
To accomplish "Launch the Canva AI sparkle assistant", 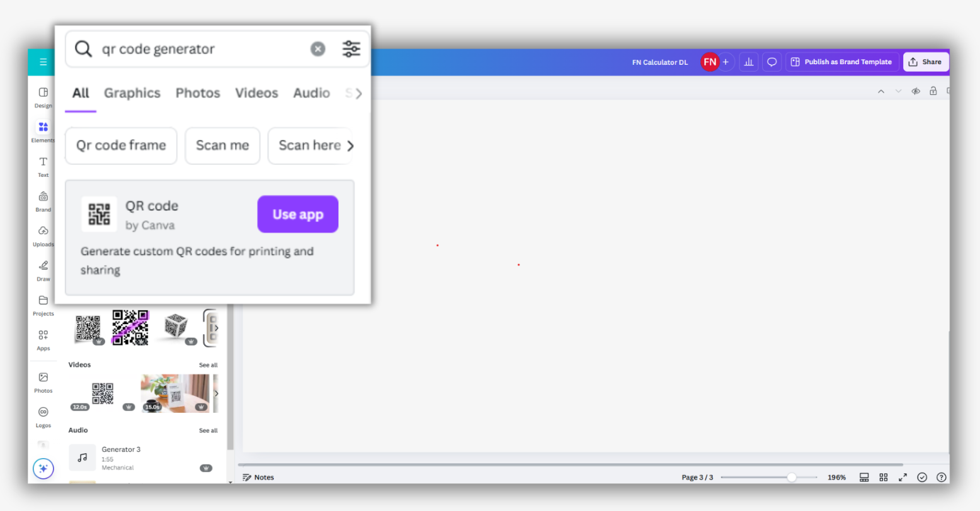I will 43,468.
